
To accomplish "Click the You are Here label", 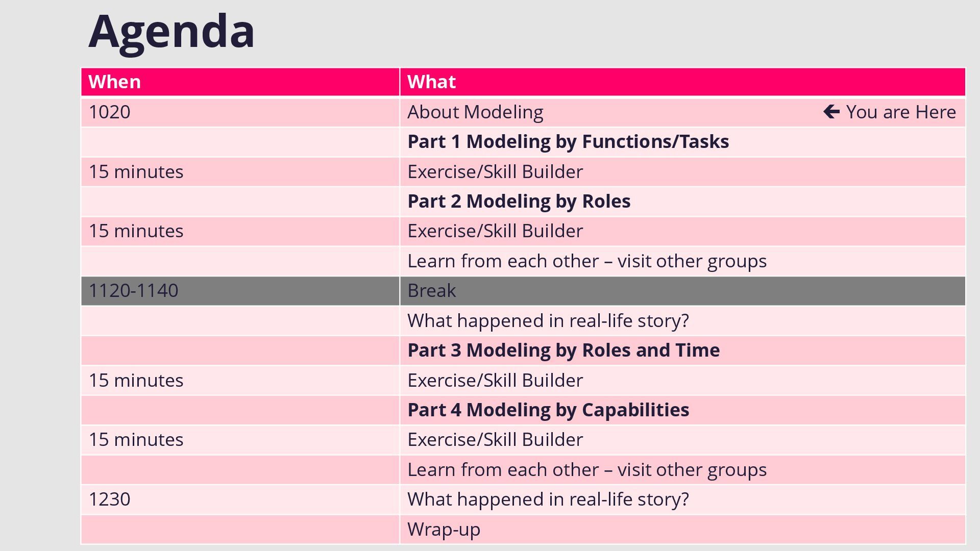I will [901, 112].
